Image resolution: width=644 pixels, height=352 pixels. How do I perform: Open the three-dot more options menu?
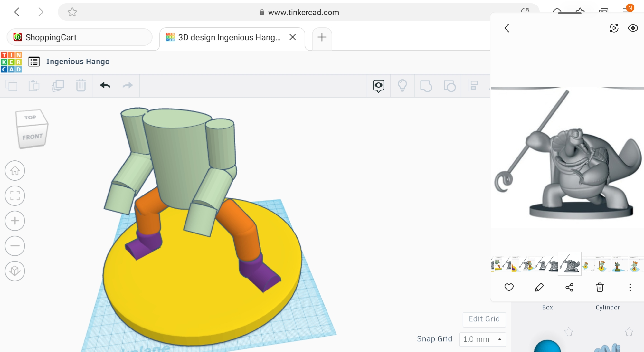[630, 287]
